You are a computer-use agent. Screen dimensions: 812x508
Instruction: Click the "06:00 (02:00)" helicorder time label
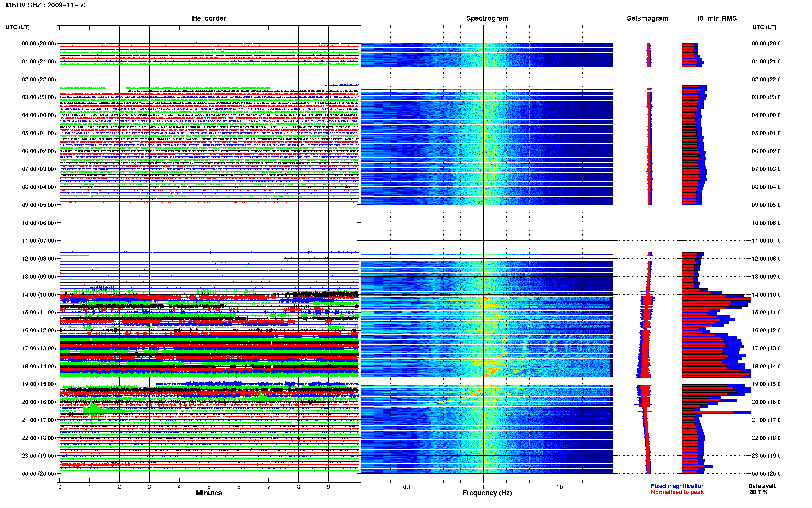(x=39, y=151)
